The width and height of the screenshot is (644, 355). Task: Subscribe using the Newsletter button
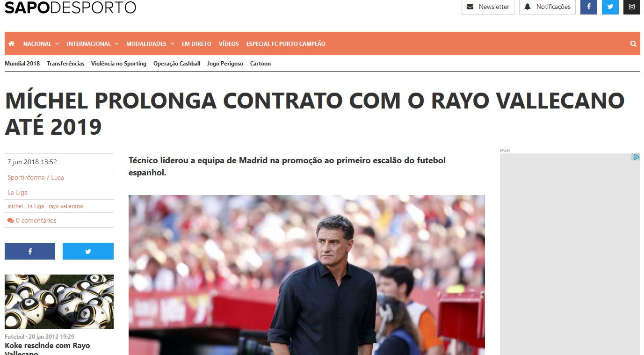click(488, 7)
